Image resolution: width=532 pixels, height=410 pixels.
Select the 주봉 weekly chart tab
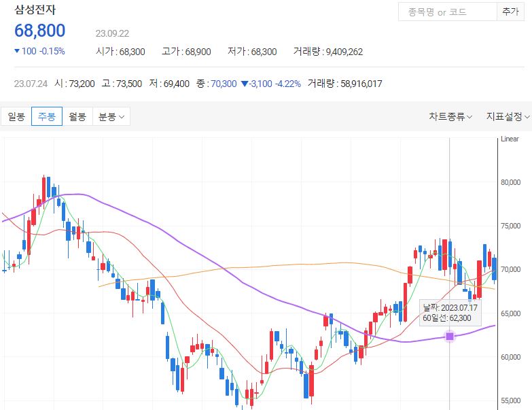pyautogui.click(x=47, y=116)
